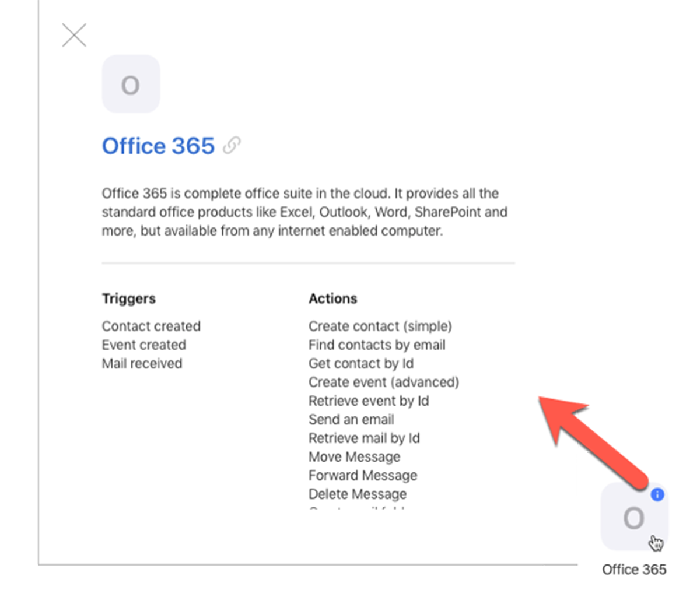Select 'Retrieve mail by Id' action

pos(364,438)
